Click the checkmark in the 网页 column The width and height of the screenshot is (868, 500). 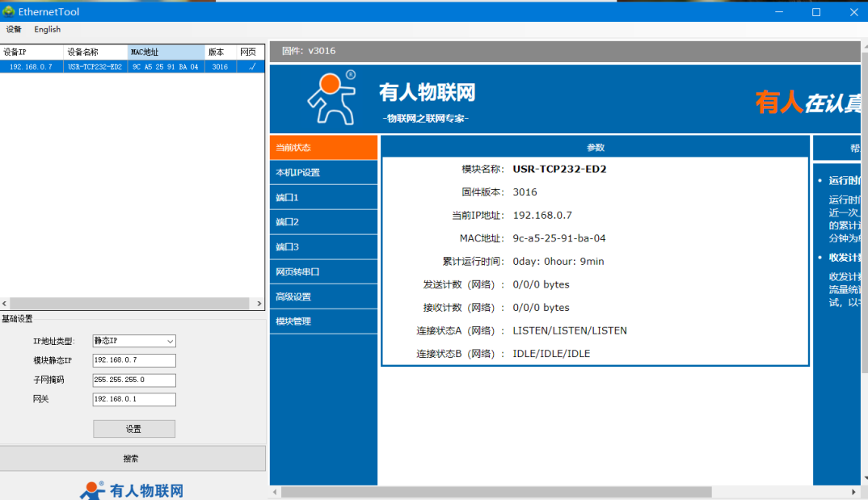[251, 67]
